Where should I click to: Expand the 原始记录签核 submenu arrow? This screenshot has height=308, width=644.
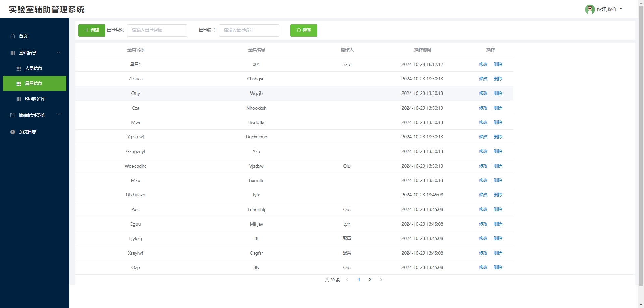click(59, 115)
